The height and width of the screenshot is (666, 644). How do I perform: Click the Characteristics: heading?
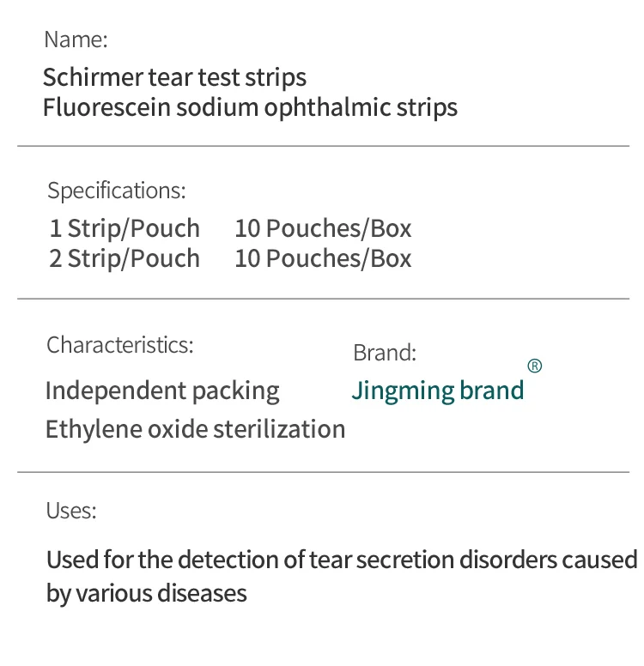(120, 345)
